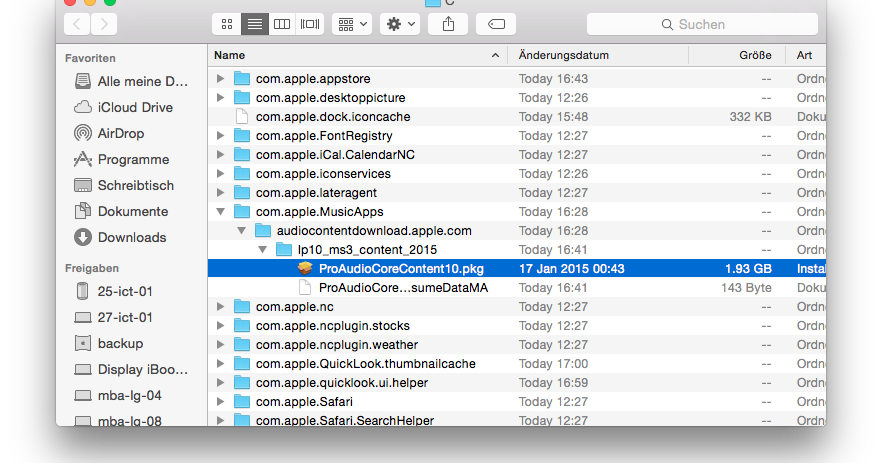The width and height of the screenshot is (882, 463).
Task: Collapse the audiocontentdownload.apple.com folder
Action: click(241, 231)
